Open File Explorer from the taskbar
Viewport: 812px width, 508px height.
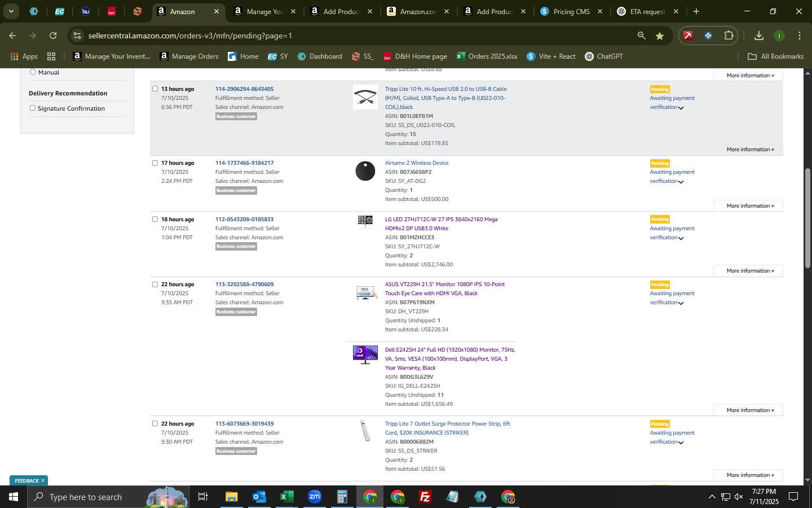click(x=231, y=497)
